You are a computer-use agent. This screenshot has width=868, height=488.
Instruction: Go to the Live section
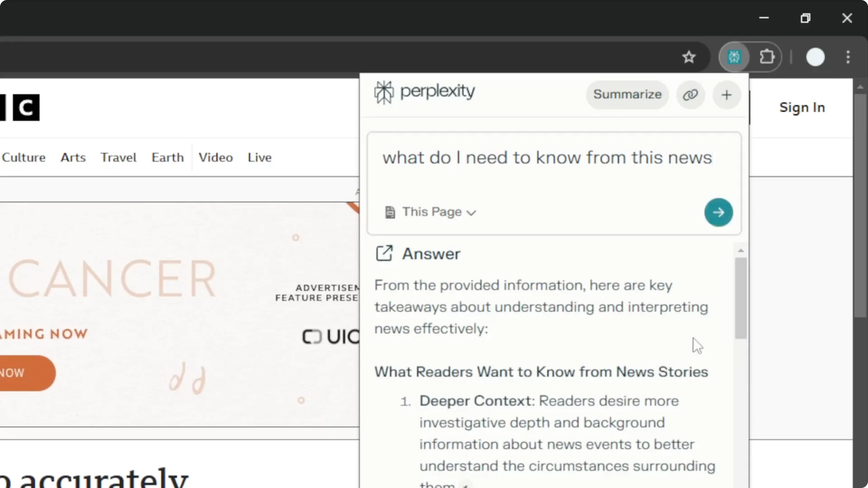[x=259, y=157]
